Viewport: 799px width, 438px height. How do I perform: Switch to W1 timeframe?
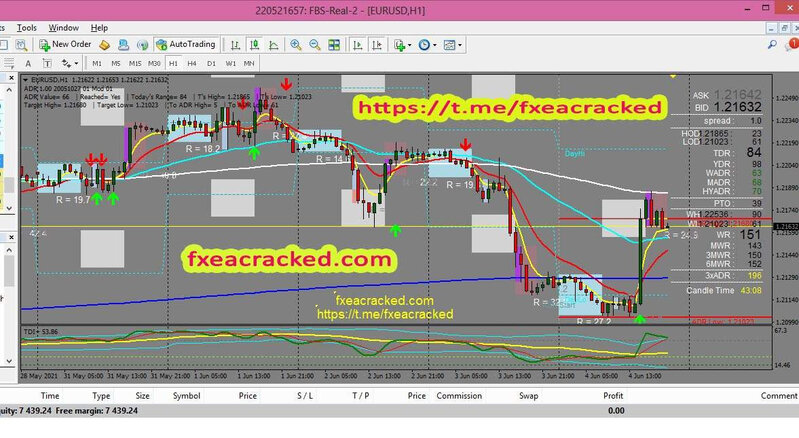click(230, 63)
